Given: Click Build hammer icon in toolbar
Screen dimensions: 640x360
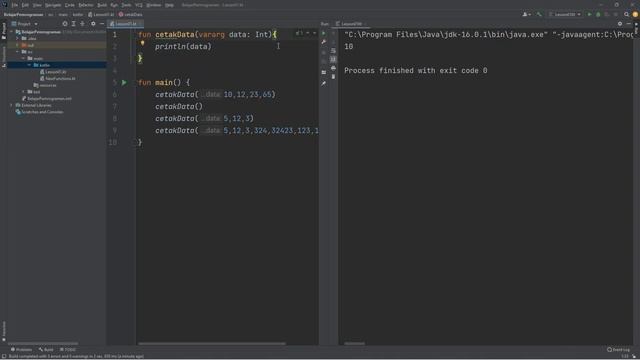Looking at the screenshot, I should pyautogui.click(x=539, y=14).
